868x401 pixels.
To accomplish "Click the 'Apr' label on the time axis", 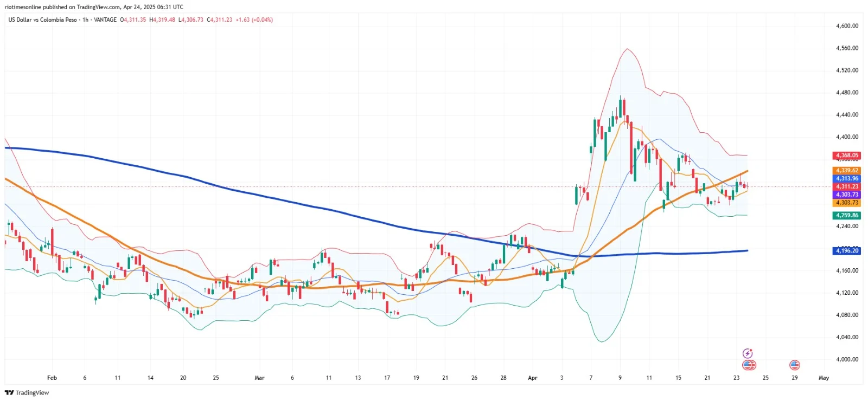I will (533, 378).
